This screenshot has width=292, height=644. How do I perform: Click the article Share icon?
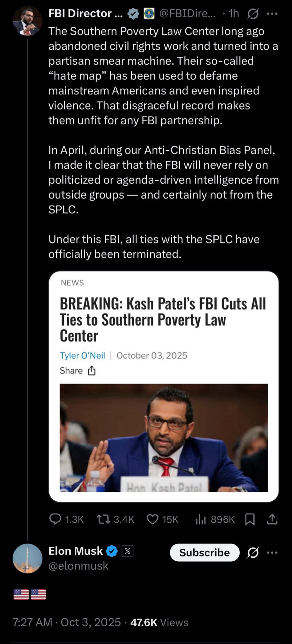92,371
